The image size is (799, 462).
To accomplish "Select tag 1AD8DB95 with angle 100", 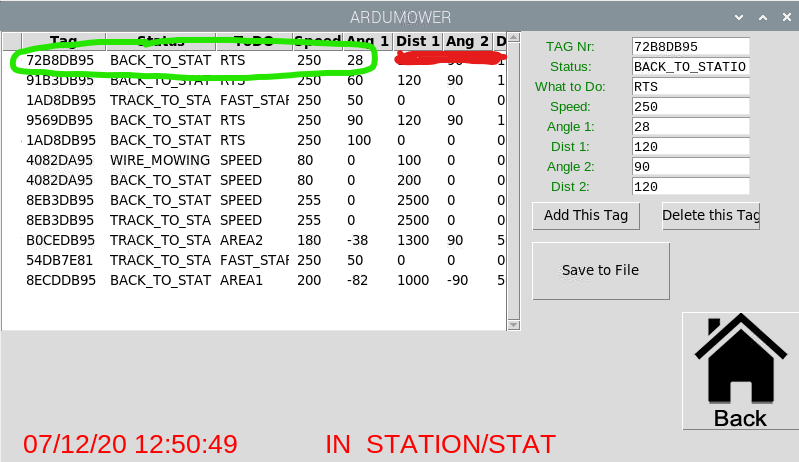I will pos(254,140).
